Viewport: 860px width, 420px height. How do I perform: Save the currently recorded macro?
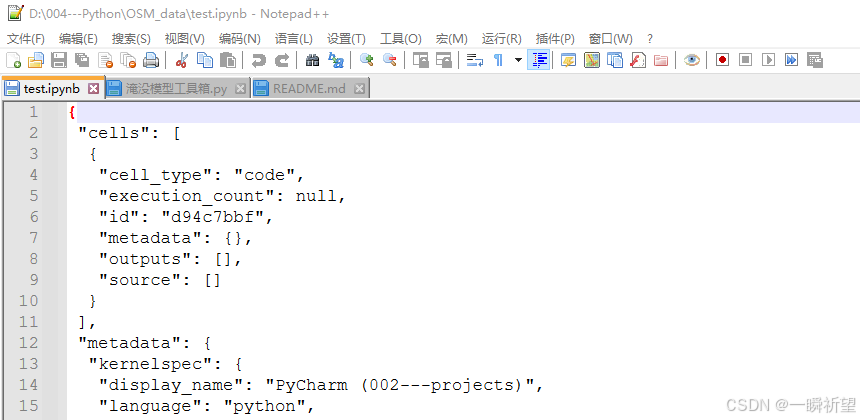pyautogui.click(x=814, y=60)
